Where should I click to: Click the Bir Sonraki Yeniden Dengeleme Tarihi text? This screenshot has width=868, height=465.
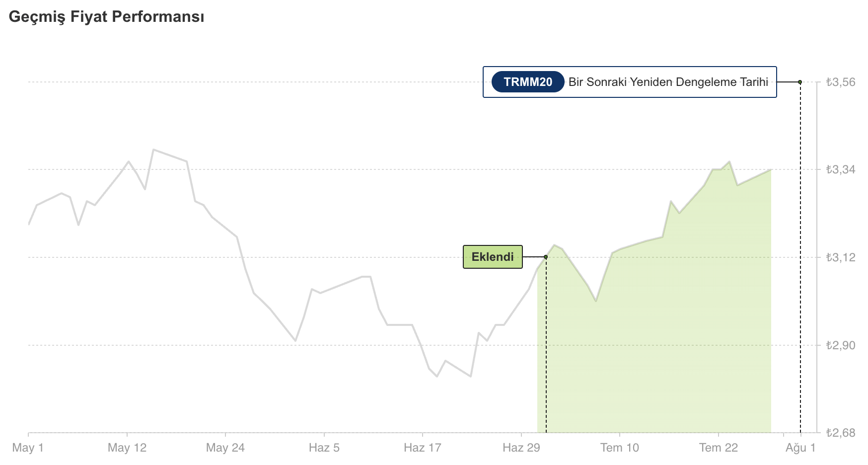point(668,82)
